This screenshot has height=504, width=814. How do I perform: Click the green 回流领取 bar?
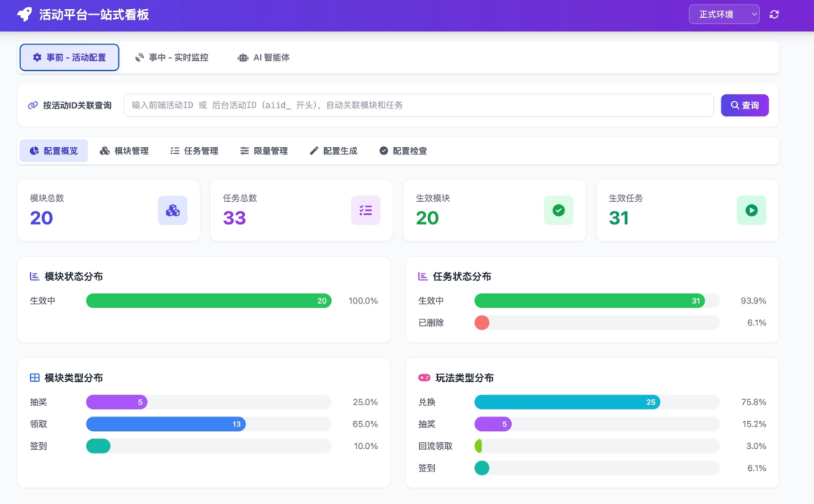tap(478, 446)
